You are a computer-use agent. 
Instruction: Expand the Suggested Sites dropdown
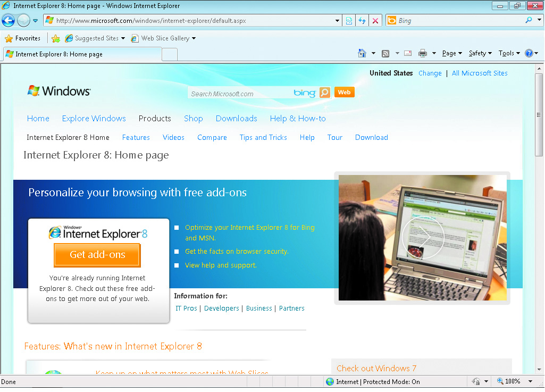point(123,38)
